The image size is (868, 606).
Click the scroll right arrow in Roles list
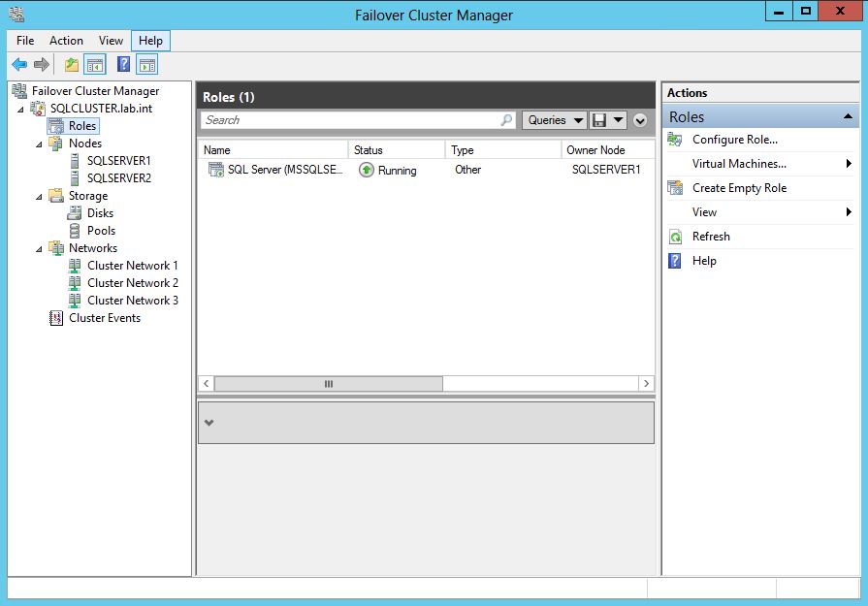tap(646, 384)
